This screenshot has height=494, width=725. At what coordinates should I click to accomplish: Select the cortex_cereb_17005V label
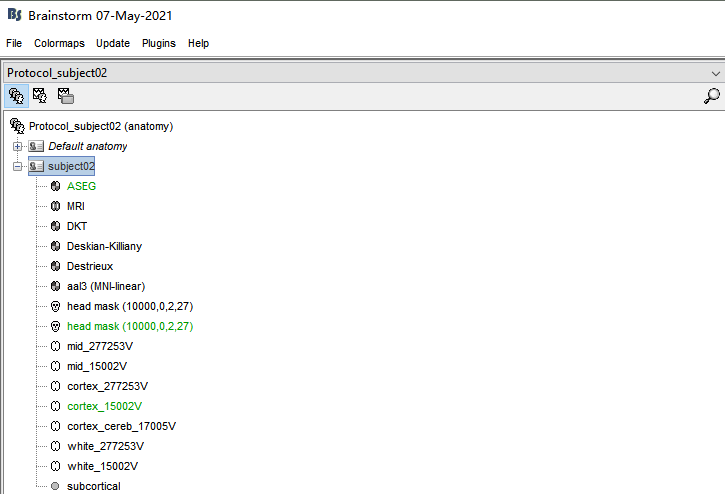pos(121,426)
